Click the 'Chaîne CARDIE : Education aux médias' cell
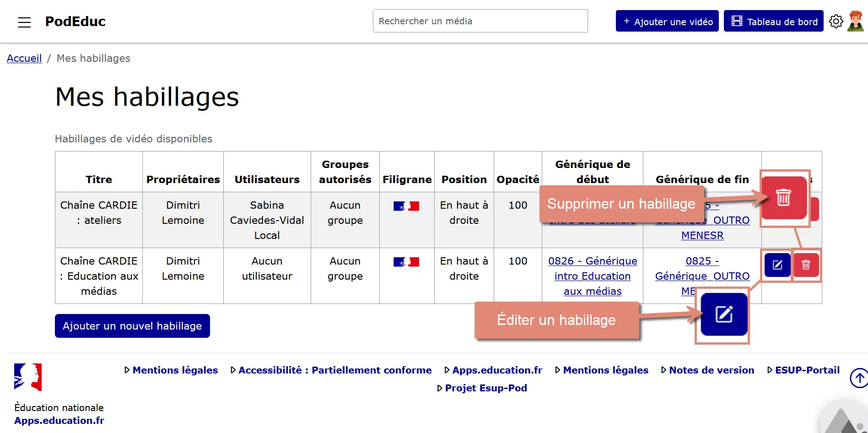Image resolution: width=868 pixels, height=433 pixels. (x=99, y=276)
